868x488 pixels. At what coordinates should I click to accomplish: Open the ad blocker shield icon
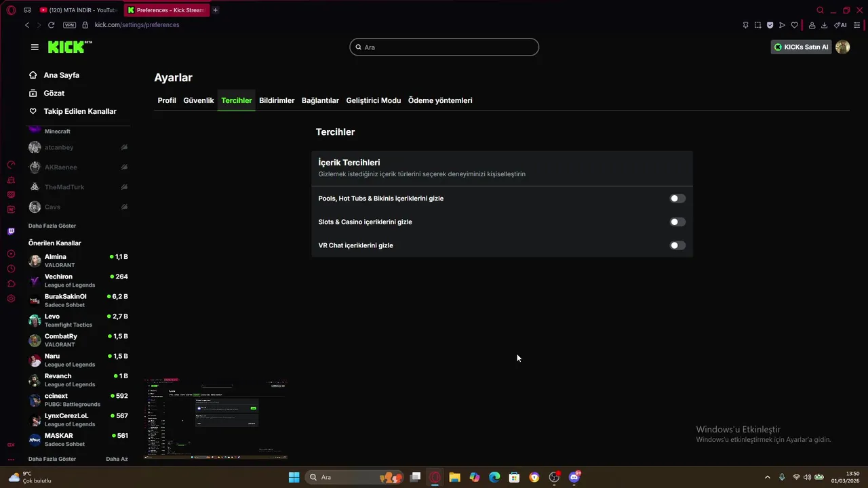click(770, 25)
